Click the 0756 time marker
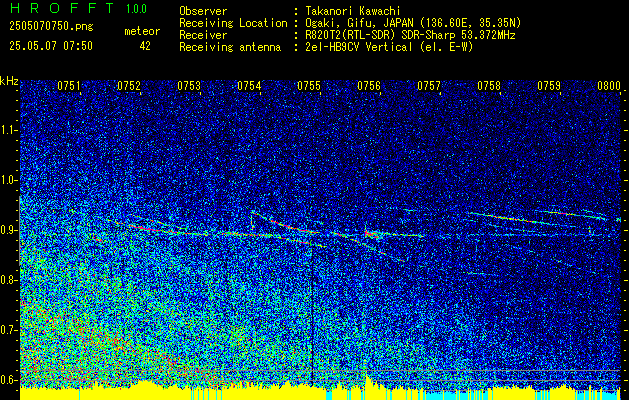 (369, 86)
